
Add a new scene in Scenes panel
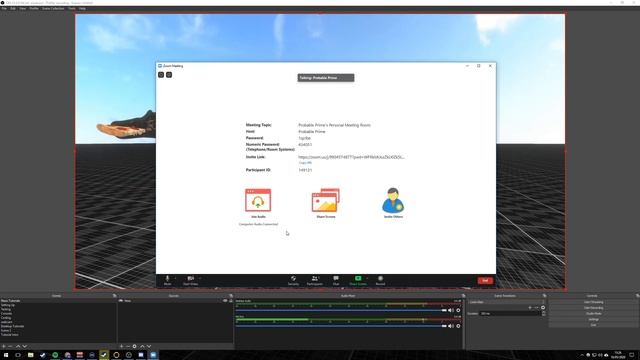click(x=4, y=346)
